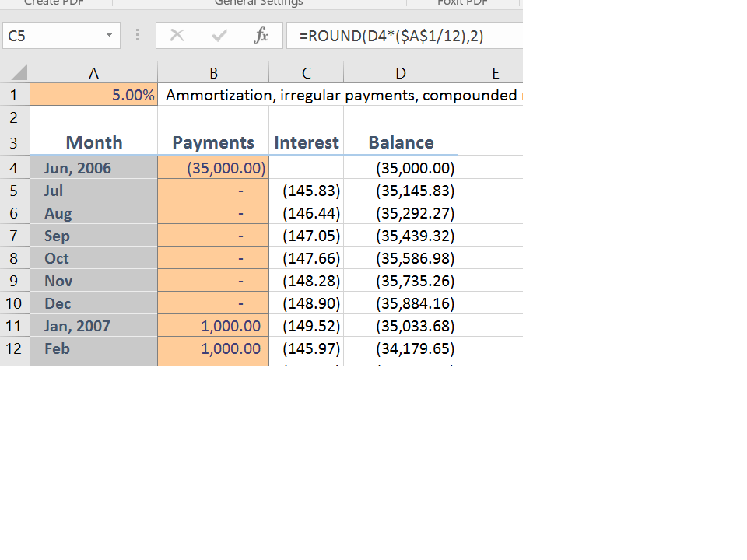Image resolution: width=747 pixels, height=560 pixels.
Task: Click the Feb 1,000.00 payment cell
Action: 213,348
